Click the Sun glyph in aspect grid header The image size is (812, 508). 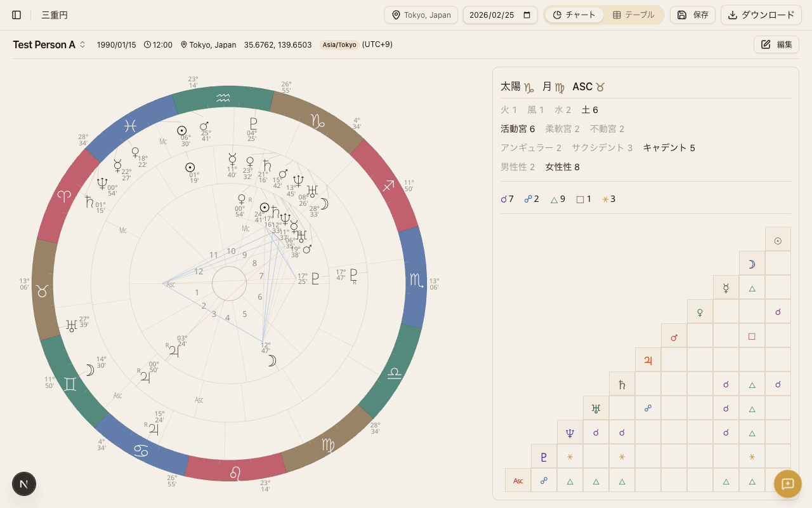778,241
